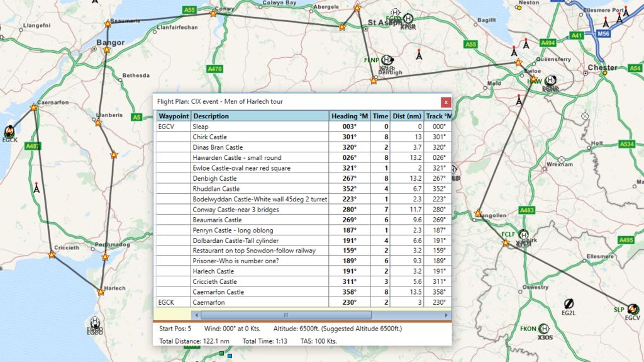The image size is (644, 362).
Task: Click the M56 motorway shield
Action: click(603, 33)
